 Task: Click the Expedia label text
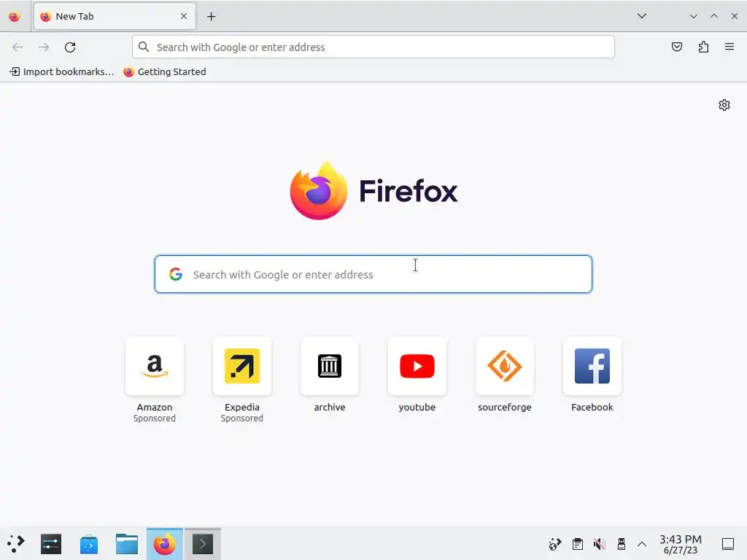click(242, 407)
